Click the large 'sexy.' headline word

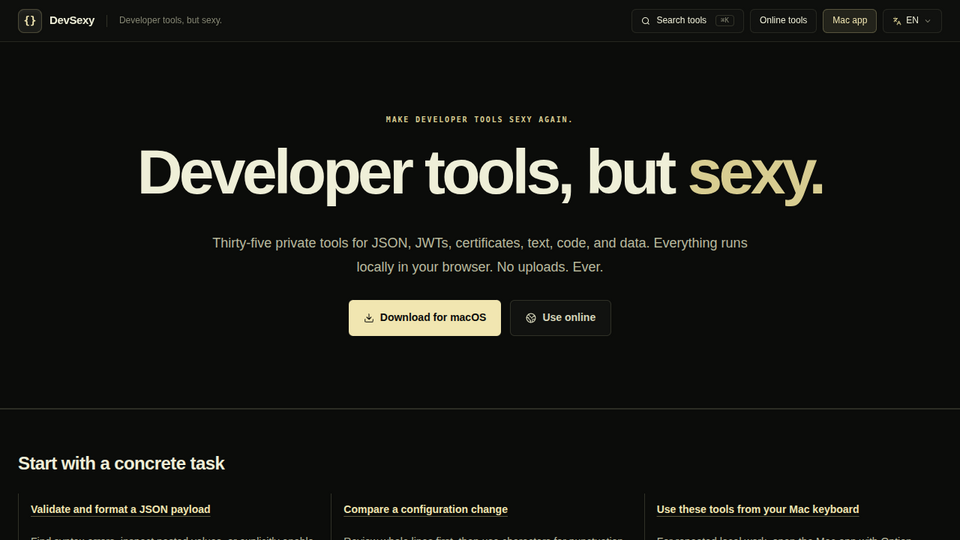pos(756,174)
